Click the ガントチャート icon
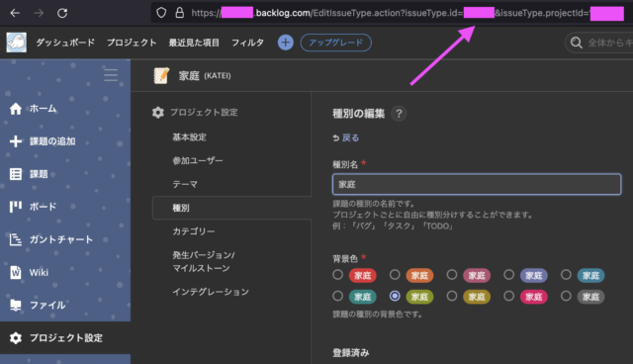The width and height of the screenshot is (633, 364). [x=16, y=239]
